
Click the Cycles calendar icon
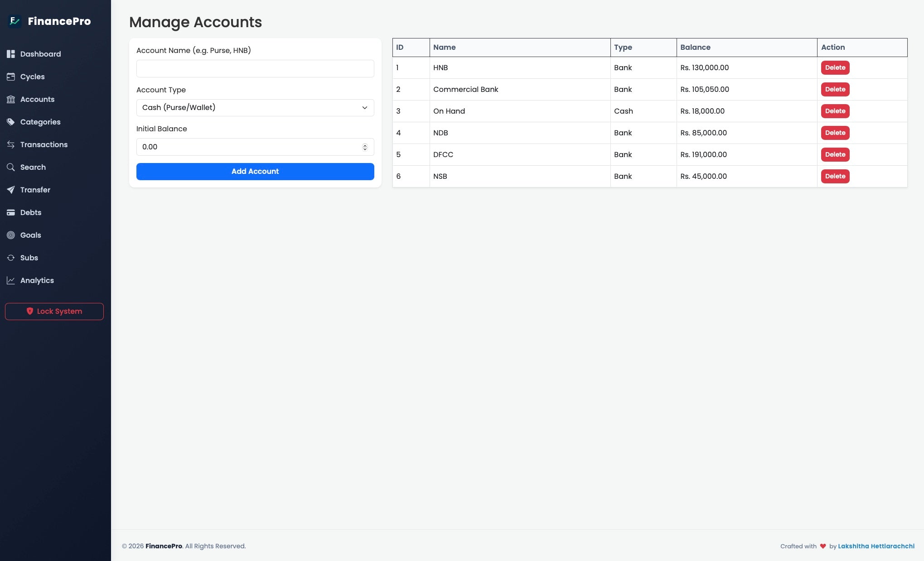point(11,77)
